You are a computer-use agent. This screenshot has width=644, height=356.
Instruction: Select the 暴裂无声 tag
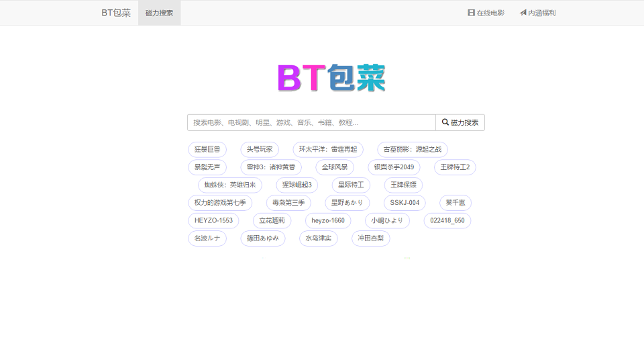(x=207, y=167)
